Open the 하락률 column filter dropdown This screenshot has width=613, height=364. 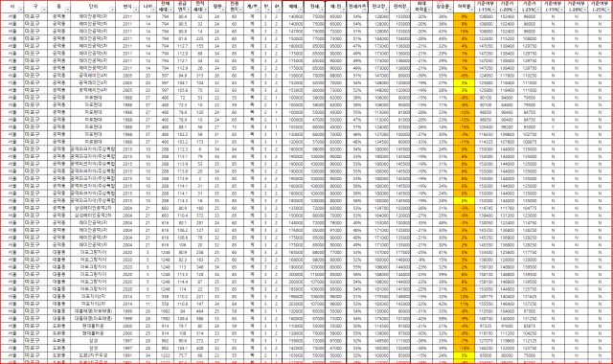[x=471, y=10]
